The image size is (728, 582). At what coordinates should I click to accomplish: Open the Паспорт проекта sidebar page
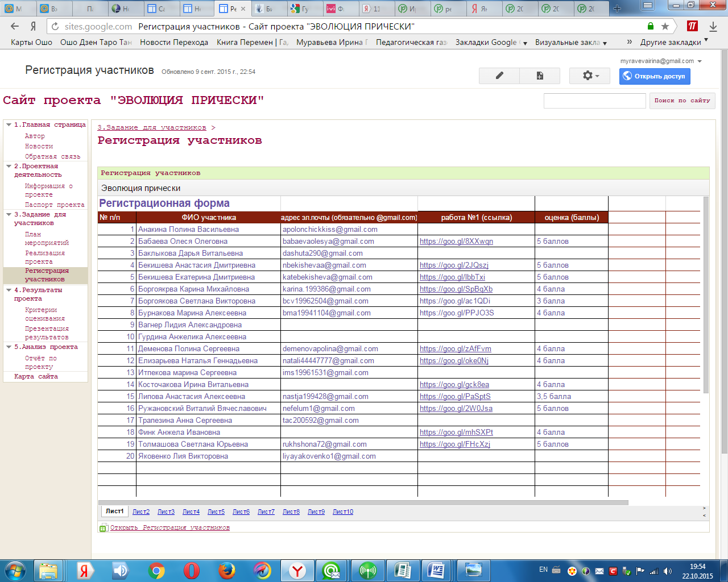(55, 205)
